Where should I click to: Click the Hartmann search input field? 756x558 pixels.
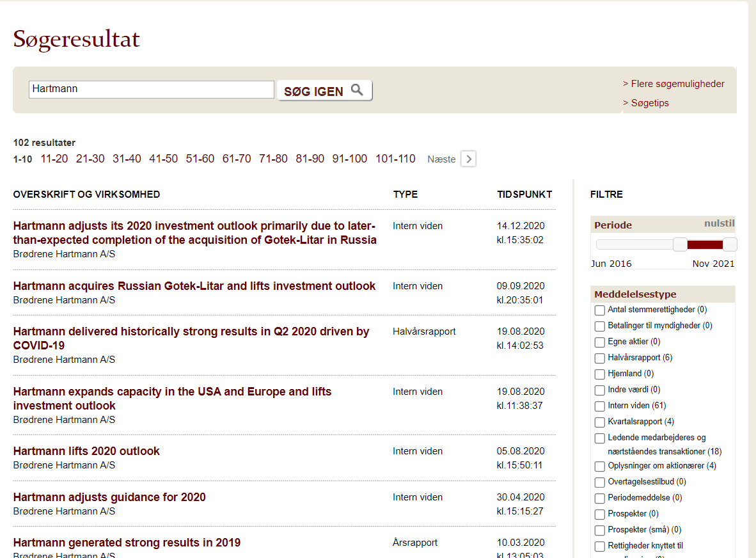(x=152, y=89)
